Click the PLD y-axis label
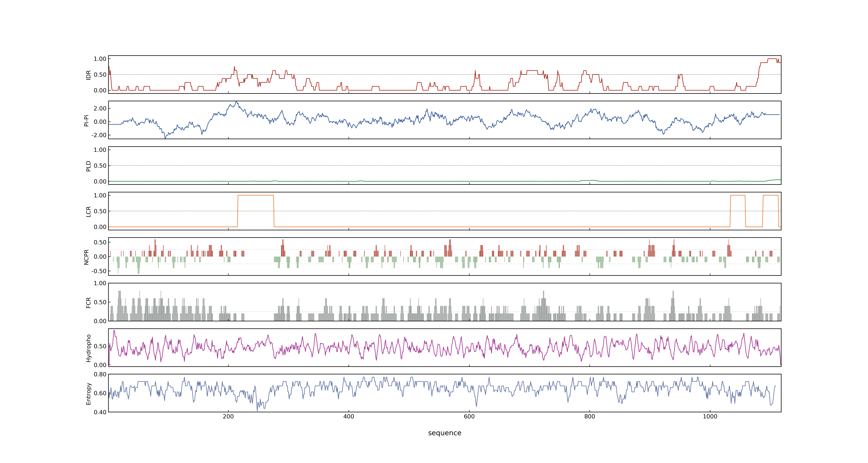Viewport: 868px width, 463px height. (88, 166)
